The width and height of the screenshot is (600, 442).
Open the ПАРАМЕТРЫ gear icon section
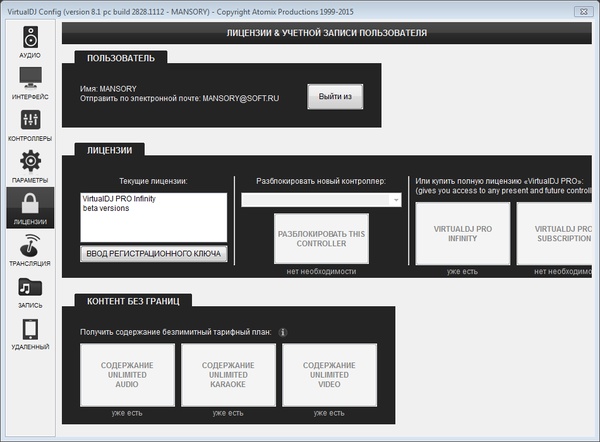[30, 166]
